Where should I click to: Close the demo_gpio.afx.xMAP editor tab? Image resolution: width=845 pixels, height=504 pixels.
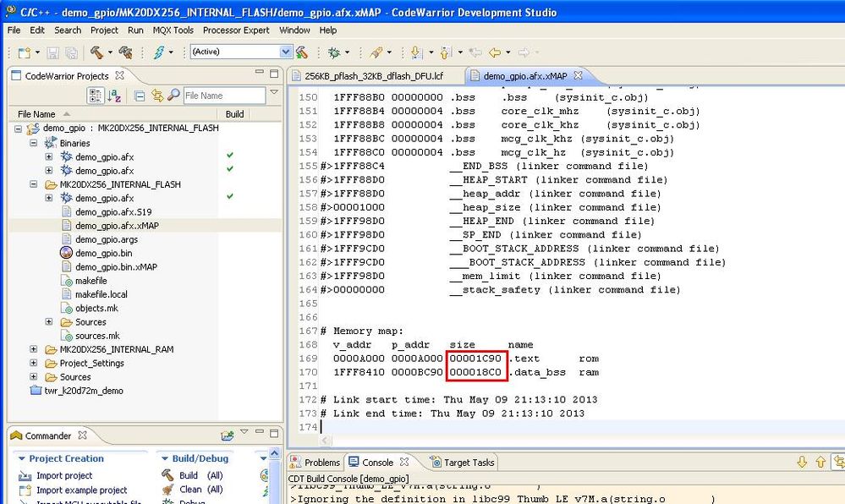579,75
